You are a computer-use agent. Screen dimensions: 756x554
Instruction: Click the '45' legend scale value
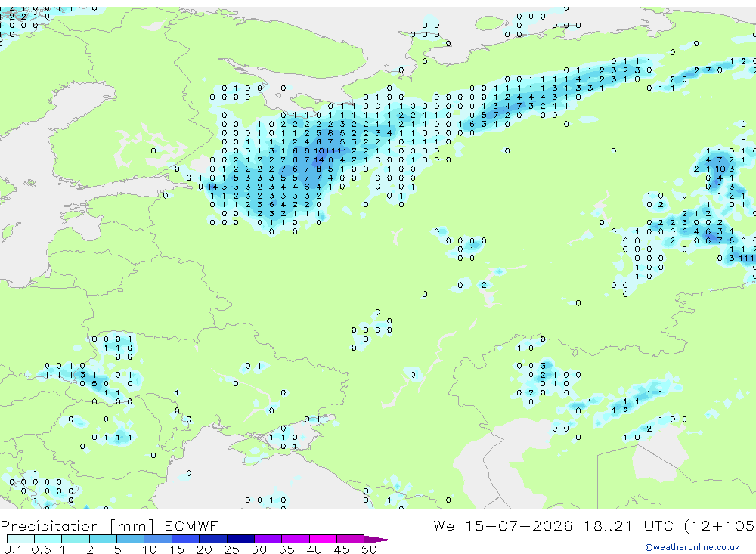342,549
